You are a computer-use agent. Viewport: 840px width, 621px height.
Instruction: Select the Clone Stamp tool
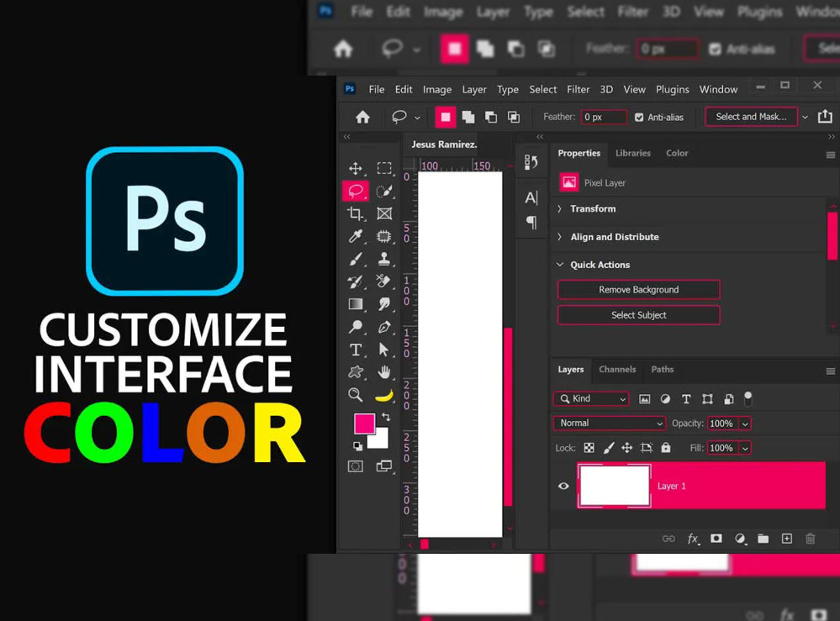[x=384, y=259]
